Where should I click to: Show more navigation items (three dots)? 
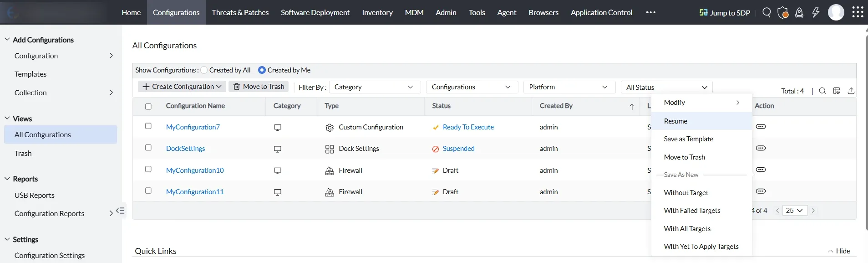click(x=651, y=12)
